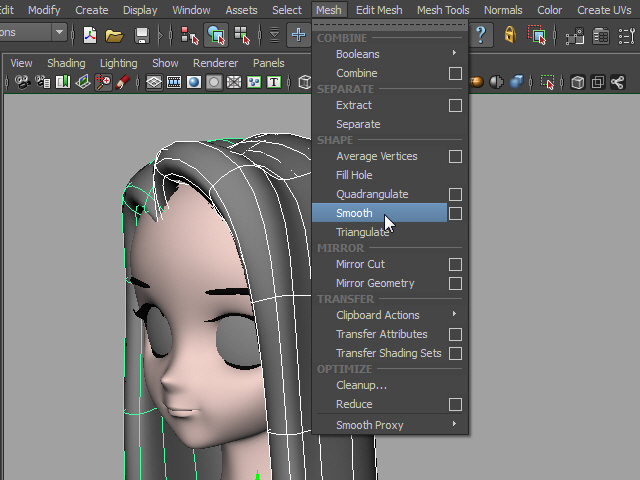Click the select by component type icon

coord(242,36)
